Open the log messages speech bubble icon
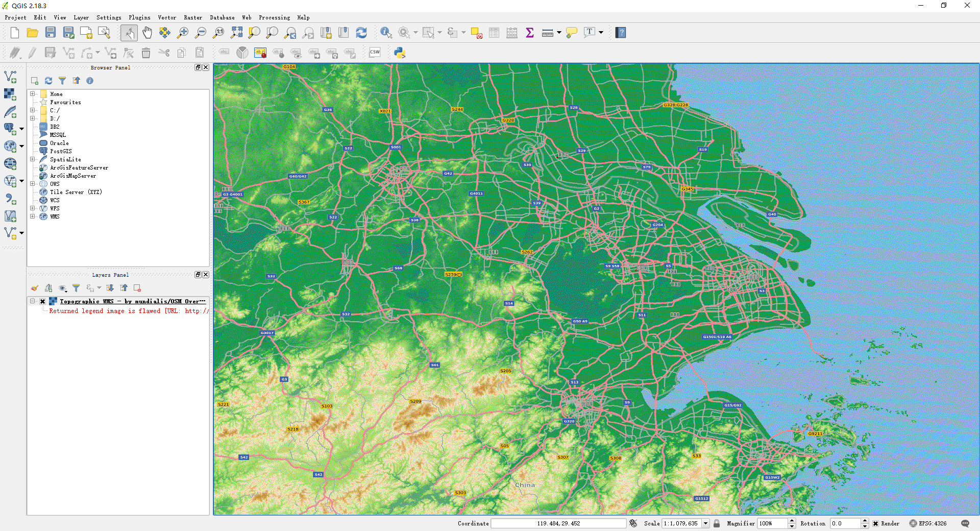 pos(965,523)
